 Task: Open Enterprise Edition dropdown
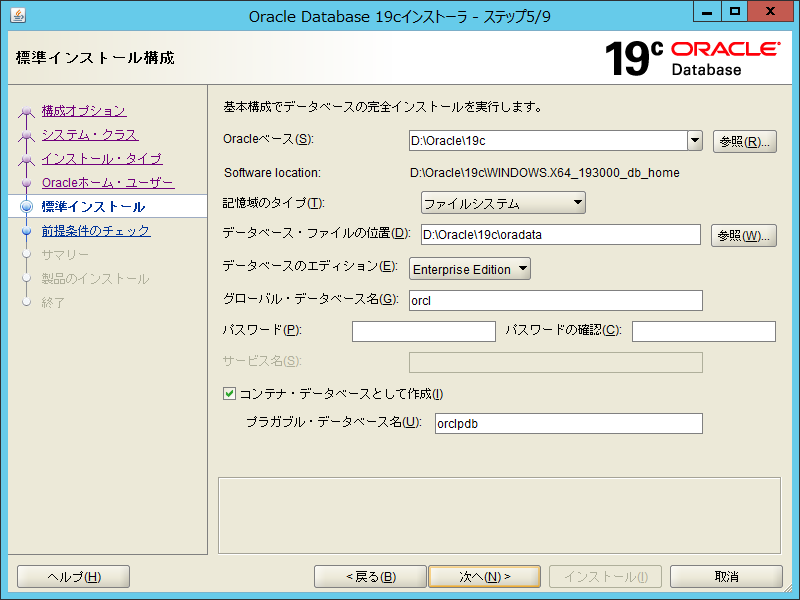469,269
